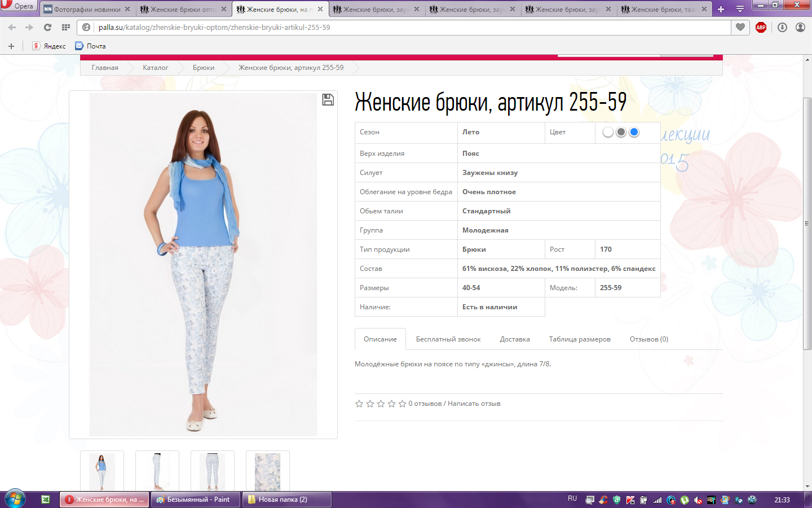This screenshot has height=508, width=812.
Task: Open the Windows Start menu
Action: (x=15, y=500)
